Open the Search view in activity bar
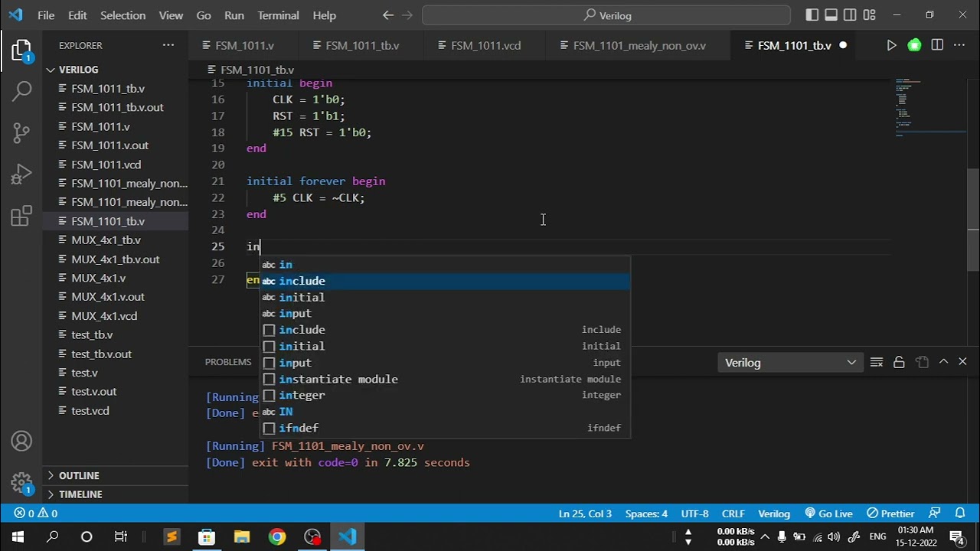Image resolution: width=980 pixels, height=551 pixels. tap(21, 91)
